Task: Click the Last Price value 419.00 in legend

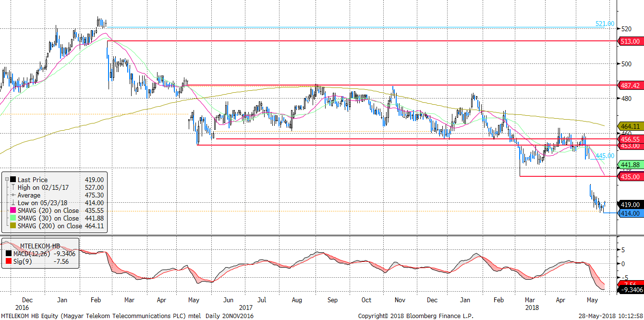Action: coord(94,180)
